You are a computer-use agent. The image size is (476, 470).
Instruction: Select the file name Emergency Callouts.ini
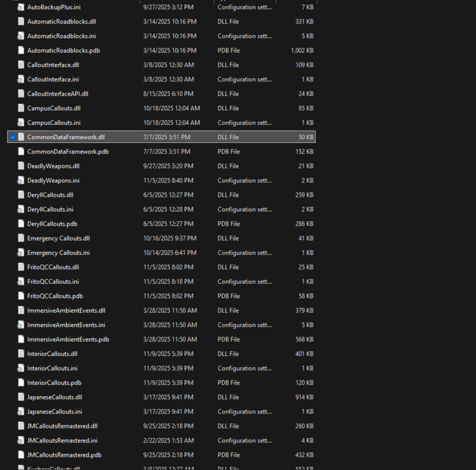[58, 253]
